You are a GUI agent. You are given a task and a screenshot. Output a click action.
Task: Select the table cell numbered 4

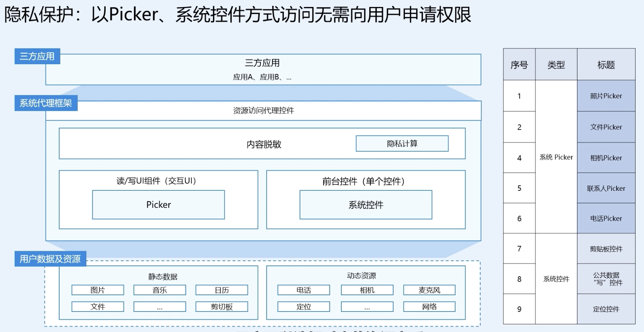coord(519,158)
